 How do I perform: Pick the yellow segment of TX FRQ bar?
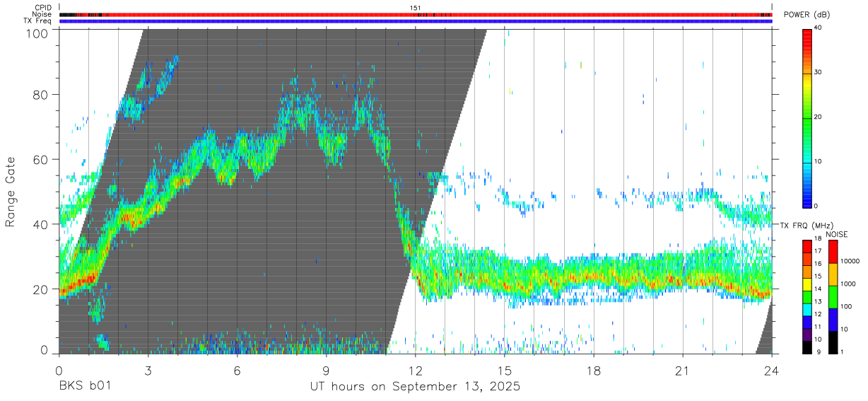point(807,284)
